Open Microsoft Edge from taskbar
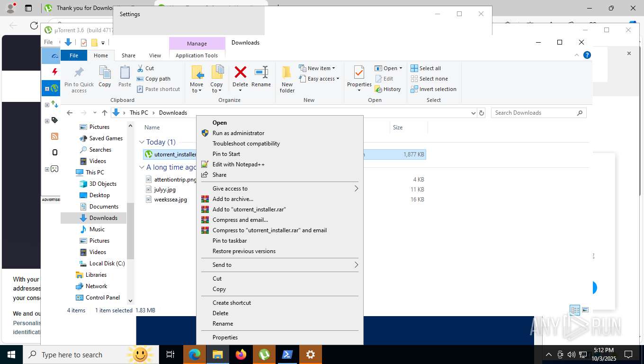Viewport: 644px width, 364px height. [x=195, y=355]
